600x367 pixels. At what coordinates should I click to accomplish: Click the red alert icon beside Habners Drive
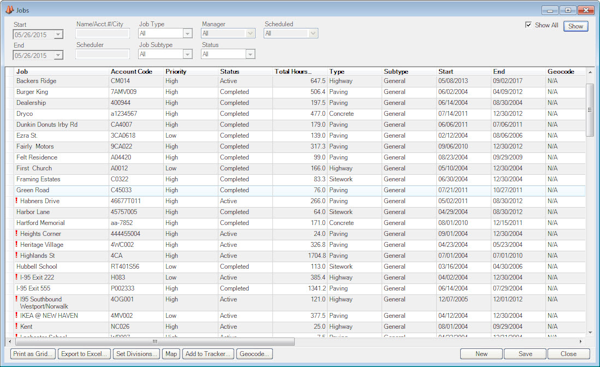(16, 201)
